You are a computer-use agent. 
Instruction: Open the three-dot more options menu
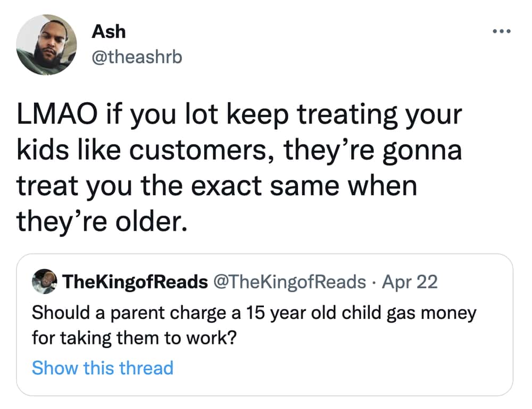point(502,31)
